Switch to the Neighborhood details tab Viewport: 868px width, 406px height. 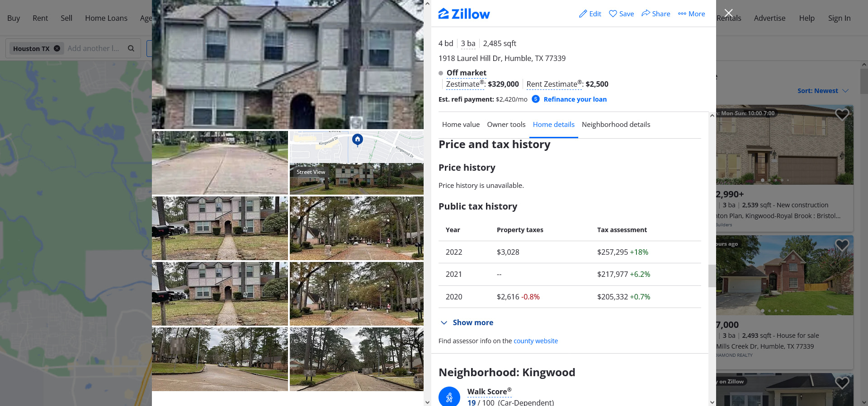tap(616, 125)
